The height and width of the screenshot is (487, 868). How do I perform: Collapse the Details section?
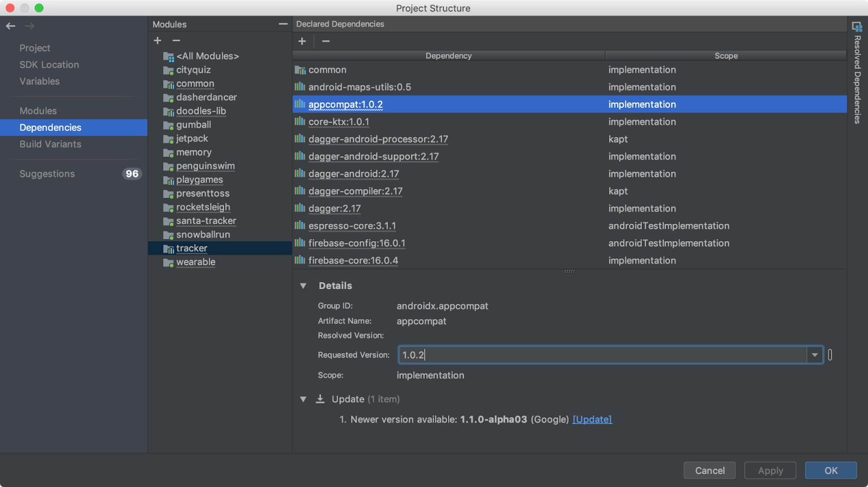303,286
